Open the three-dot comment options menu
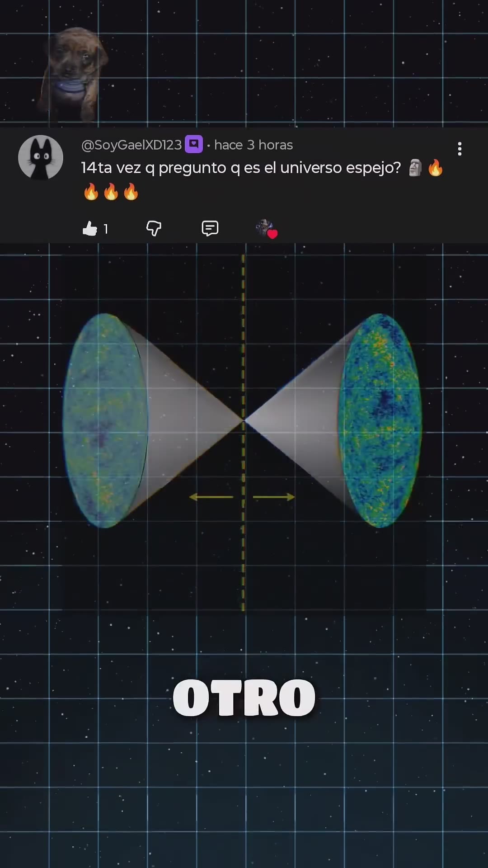The image size is (488, 868). coord(460,149)
